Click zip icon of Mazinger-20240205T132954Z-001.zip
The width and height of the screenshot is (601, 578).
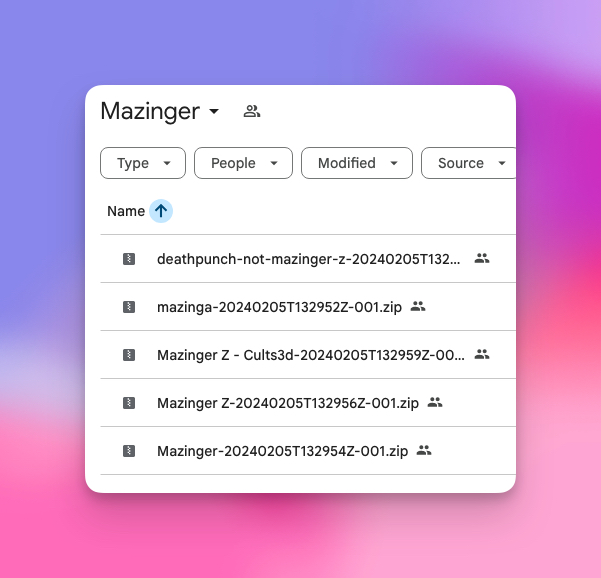[129, 451]
